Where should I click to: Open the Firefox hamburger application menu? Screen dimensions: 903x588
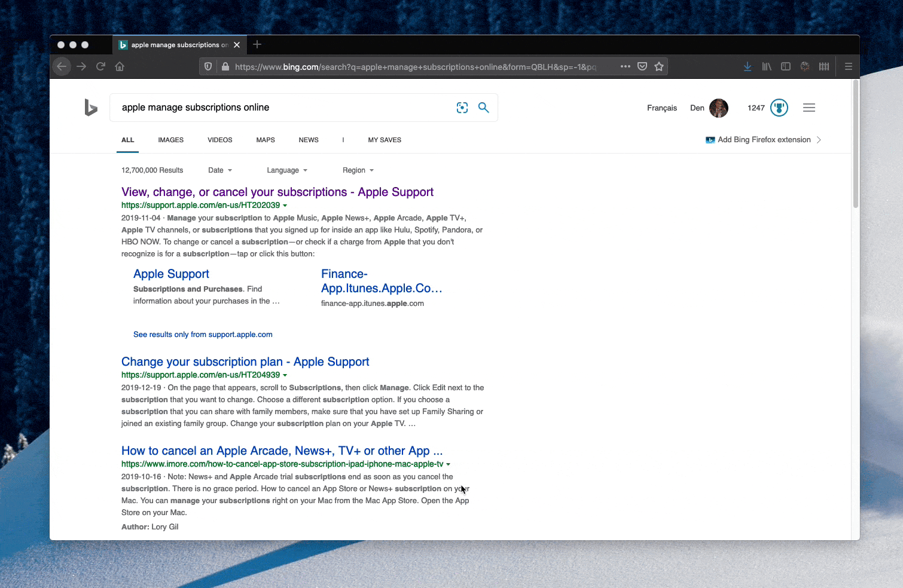point(848,66)
